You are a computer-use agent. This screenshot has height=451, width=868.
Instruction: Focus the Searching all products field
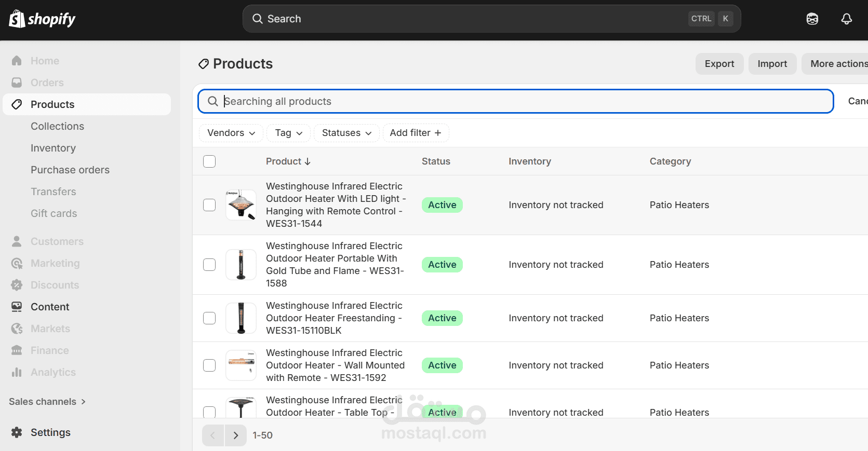coord(516,101)
